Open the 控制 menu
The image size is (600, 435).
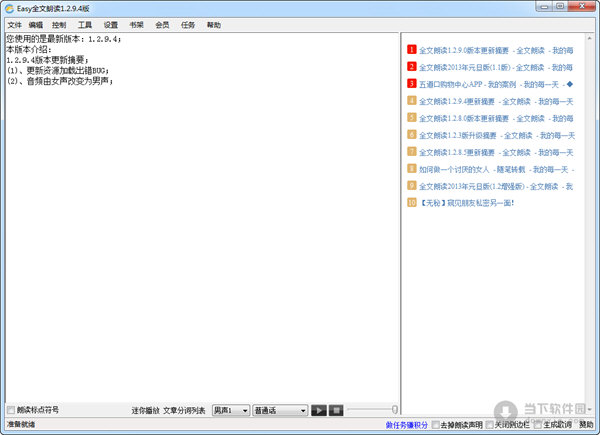click(59, 25)
